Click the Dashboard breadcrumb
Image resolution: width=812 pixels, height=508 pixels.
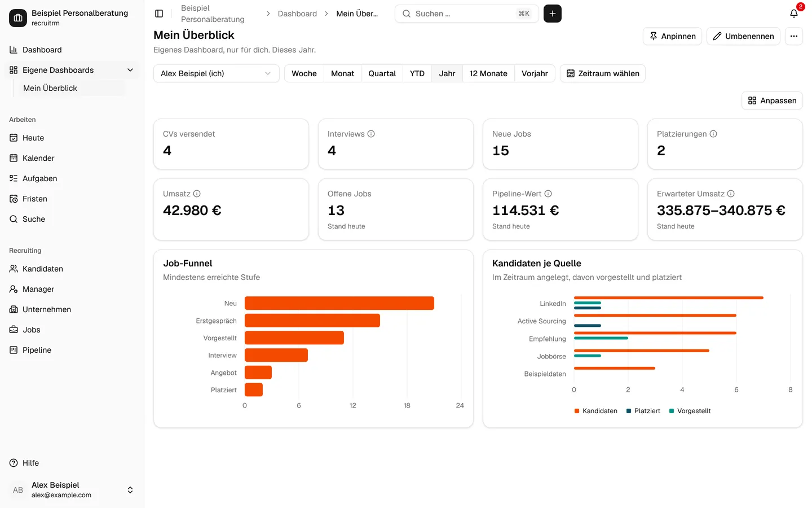(297, 14)
